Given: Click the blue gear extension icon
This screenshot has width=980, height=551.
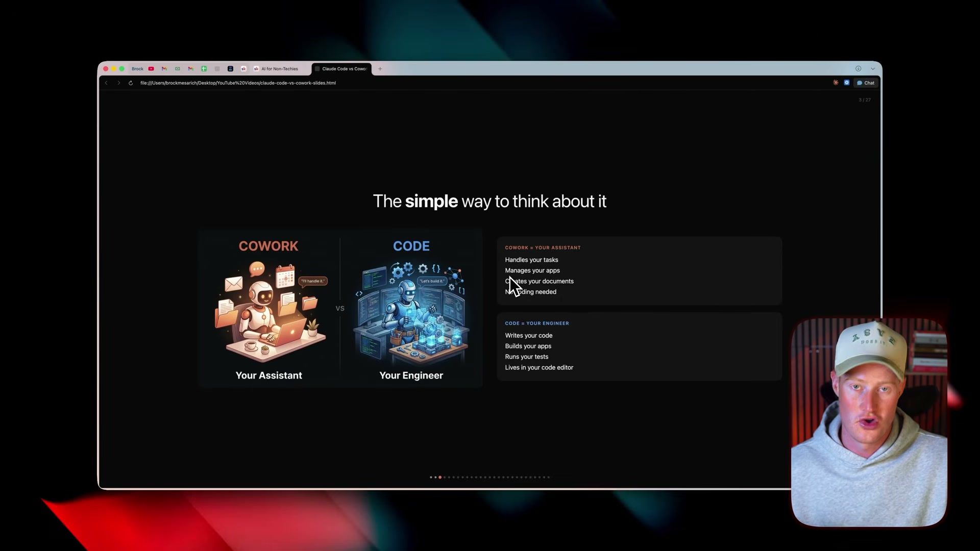Looking at the screenshot, I should click(847, 83).
